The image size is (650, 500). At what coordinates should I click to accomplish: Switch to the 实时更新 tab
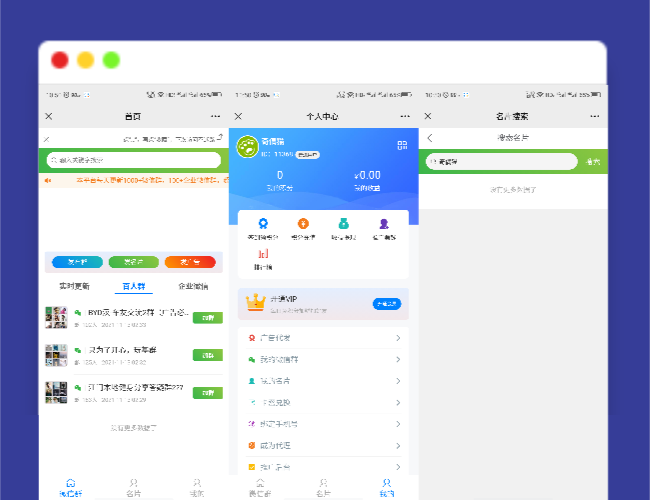coord(75,286)
